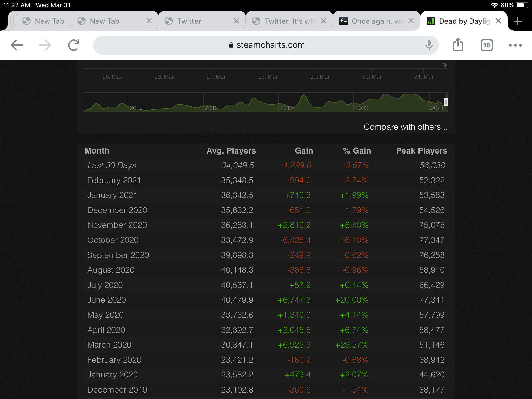Select the 'November 2020' month cell
Screen dimensions: 532x399
117,225
